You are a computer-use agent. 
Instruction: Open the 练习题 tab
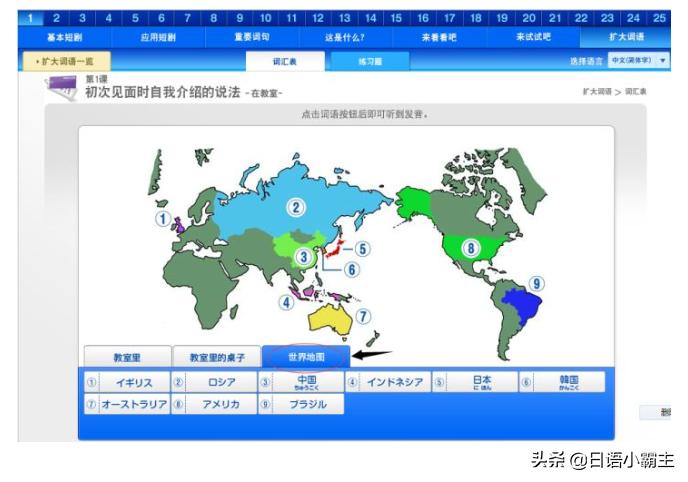click(370, 61)
